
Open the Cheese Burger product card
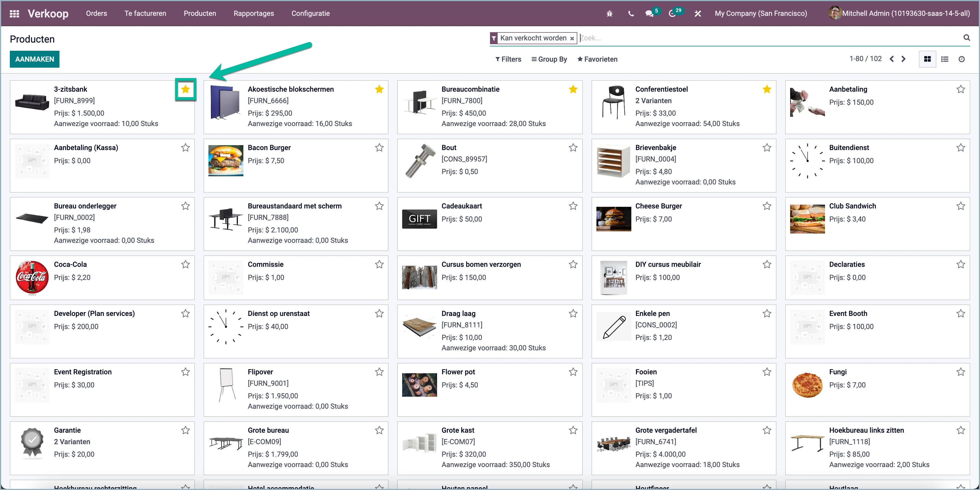click(x=683, y=224)
